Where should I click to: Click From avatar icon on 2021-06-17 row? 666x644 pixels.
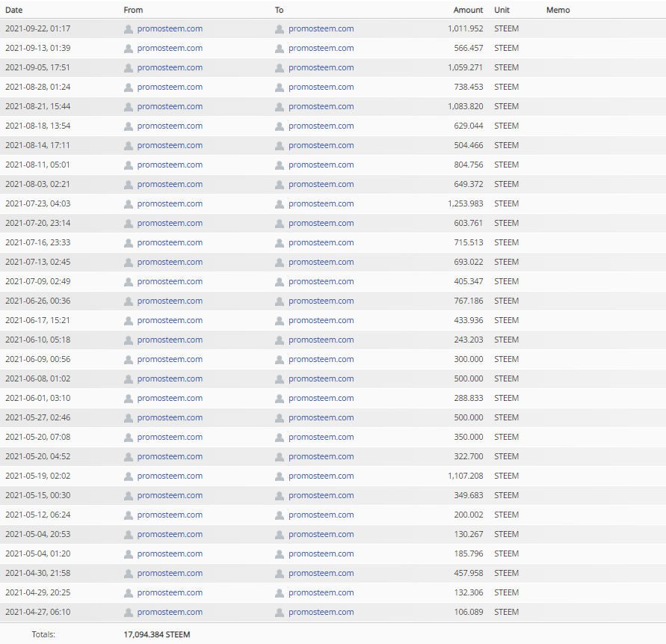(129, 321)
